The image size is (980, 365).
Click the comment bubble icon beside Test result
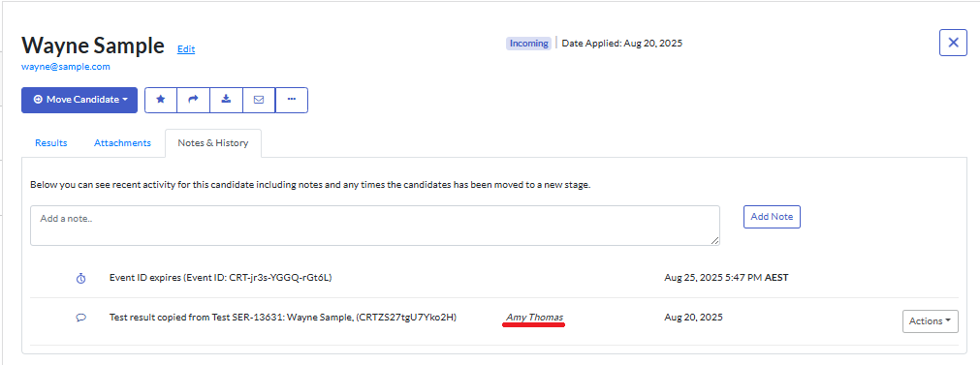coord(80,318)
